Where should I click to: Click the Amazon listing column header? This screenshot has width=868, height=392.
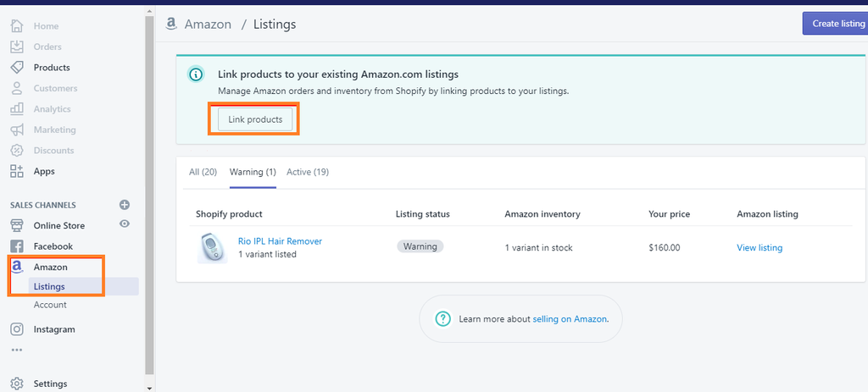(x=767, y=214)
